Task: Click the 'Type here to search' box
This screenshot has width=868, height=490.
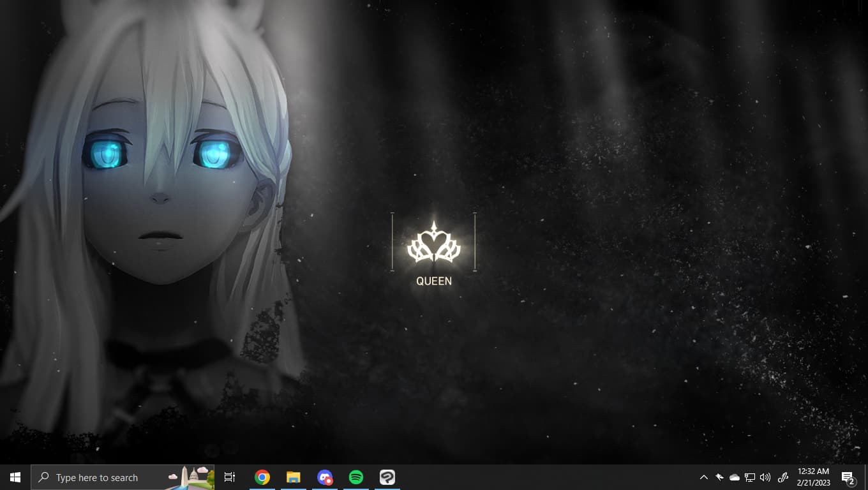Action: click(123, 477)
